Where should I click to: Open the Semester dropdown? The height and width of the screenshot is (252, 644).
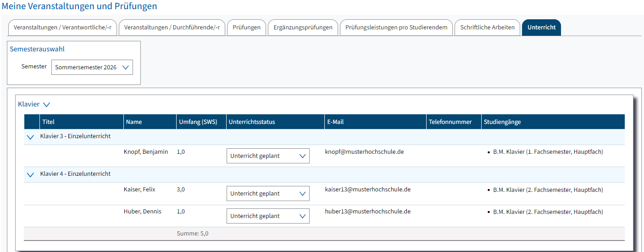[x=92, y=67]
